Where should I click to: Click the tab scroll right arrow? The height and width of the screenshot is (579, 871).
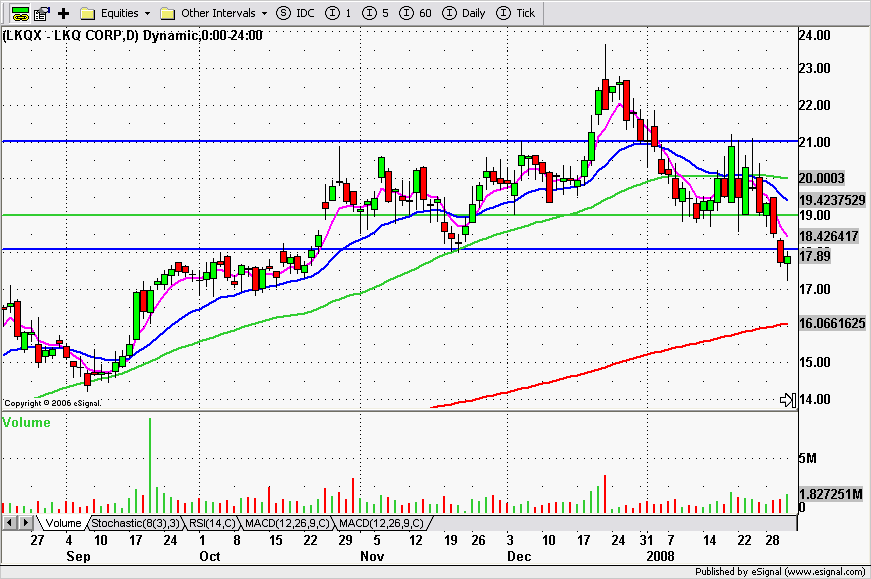tap(26, 522)
